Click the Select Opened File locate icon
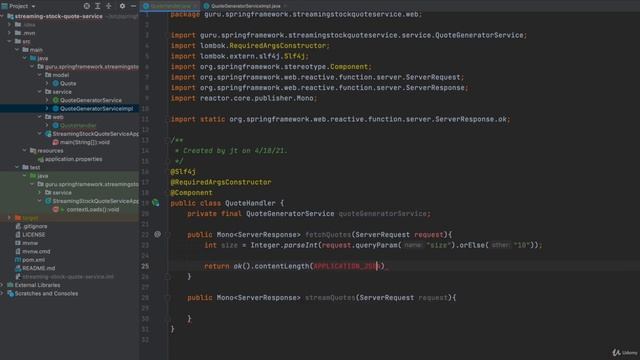The height and width of the screenshot is (360, 640). 87,6
